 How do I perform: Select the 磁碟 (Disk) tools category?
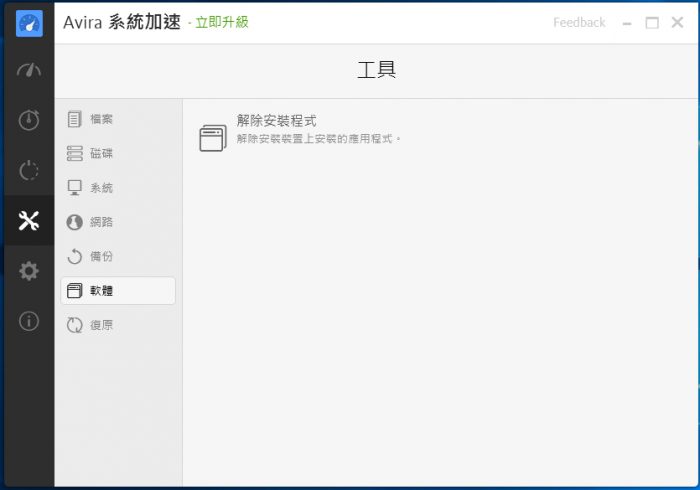[x=118, y=154]
